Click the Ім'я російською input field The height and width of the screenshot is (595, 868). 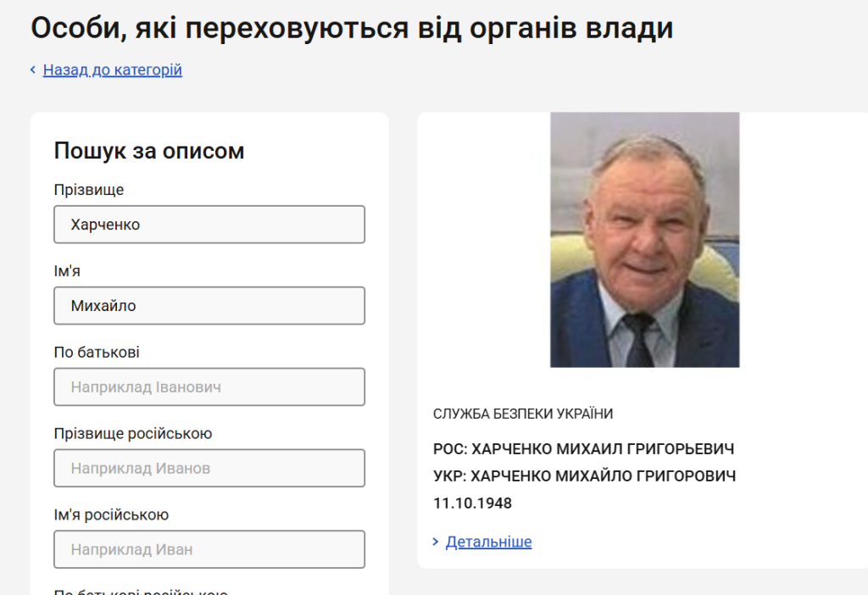(x=209, y=549)
